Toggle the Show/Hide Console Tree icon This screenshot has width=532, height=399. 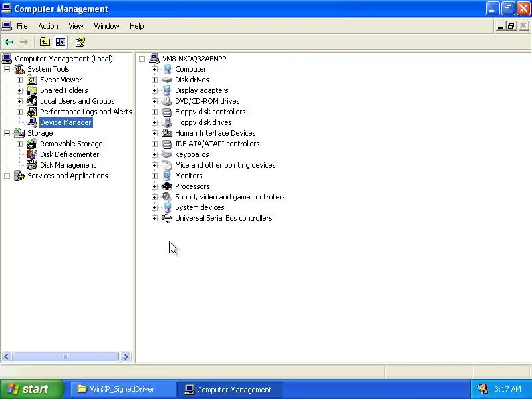coord(61,42)
